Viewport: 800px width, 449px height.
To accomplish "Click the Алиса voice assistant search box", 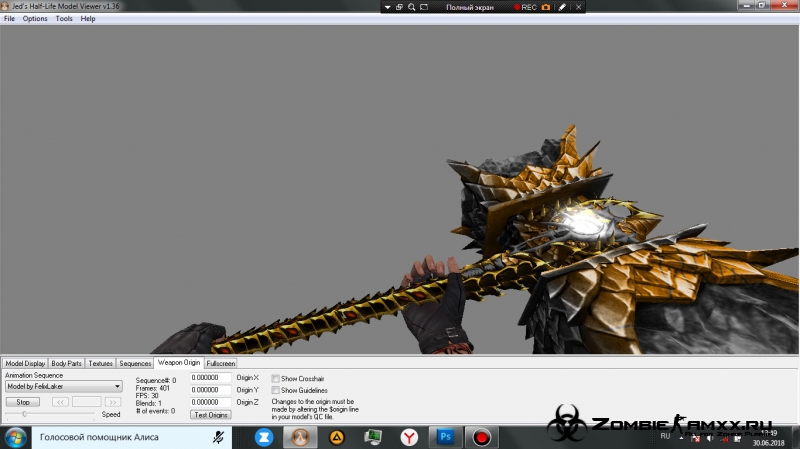I will coord(132,437).
